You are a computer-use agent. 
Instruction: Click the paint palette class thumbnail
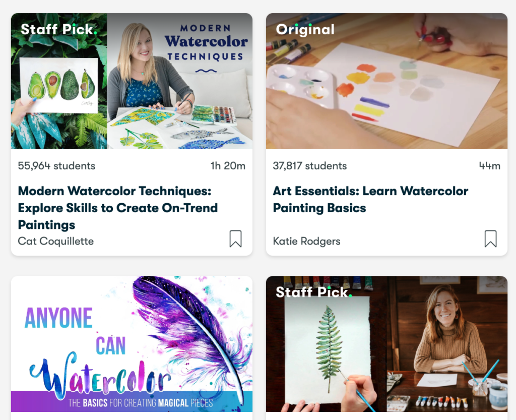(x=386, y=81)
